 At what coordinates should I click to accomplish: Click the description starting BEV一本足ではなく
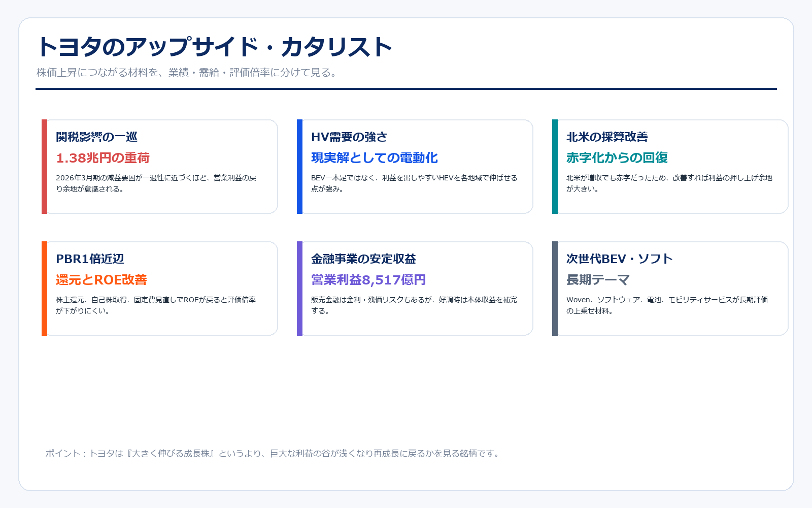(x=414, y=183)
